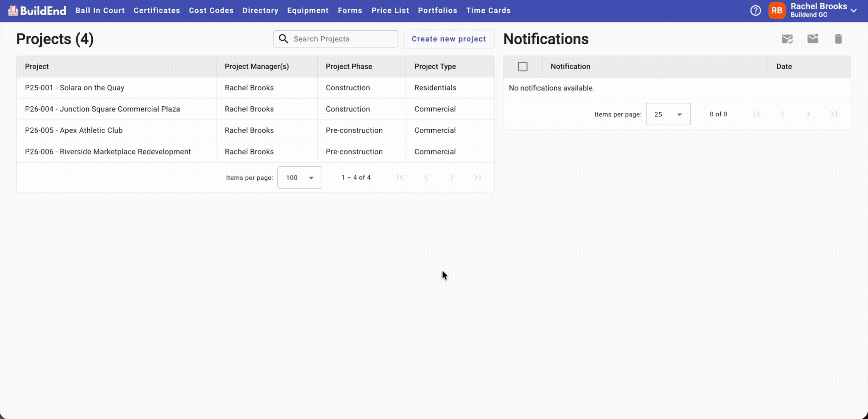
Task: Open Certificates menu
Action: 157,10
